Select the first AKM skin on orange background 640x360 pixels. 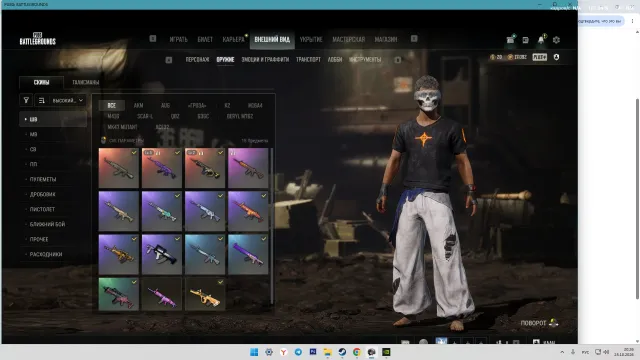click(119, 168)
